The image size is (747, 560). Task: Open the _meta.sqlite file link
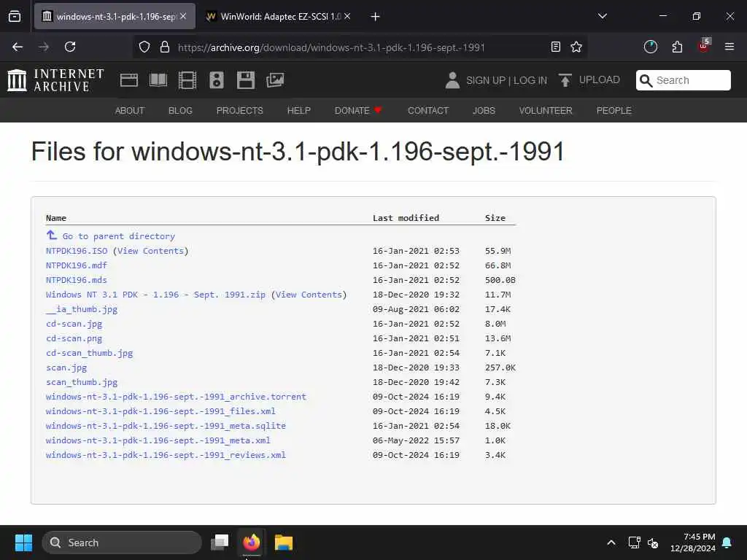(x=166, y=426)
